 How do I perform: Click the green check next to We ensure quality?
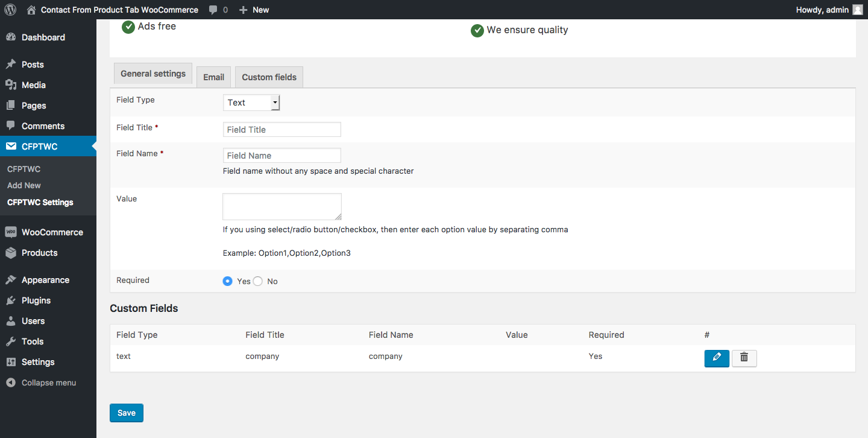(477, 31)
